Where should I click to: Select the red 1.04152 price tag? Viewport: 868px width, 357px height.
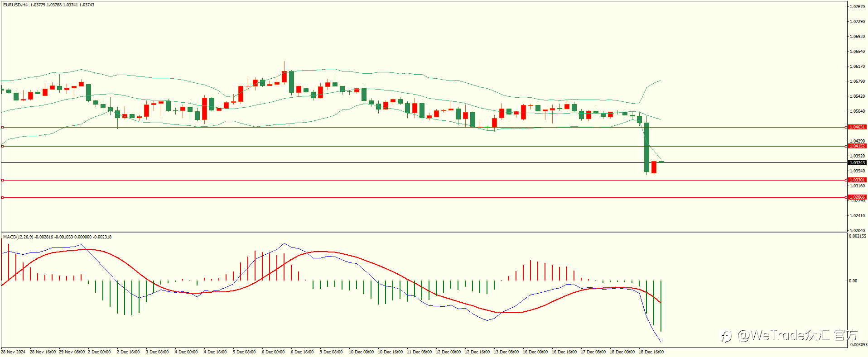point(857,146)
